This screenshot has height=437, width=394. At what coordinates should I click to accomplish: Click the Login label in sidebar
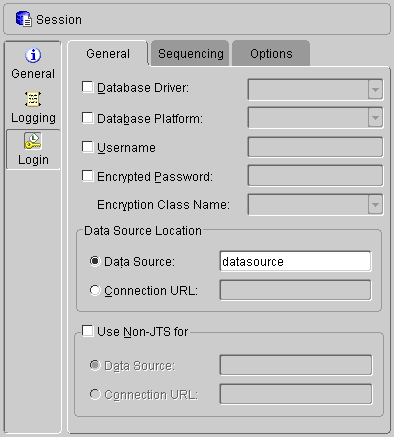click(x=33, y=160)
